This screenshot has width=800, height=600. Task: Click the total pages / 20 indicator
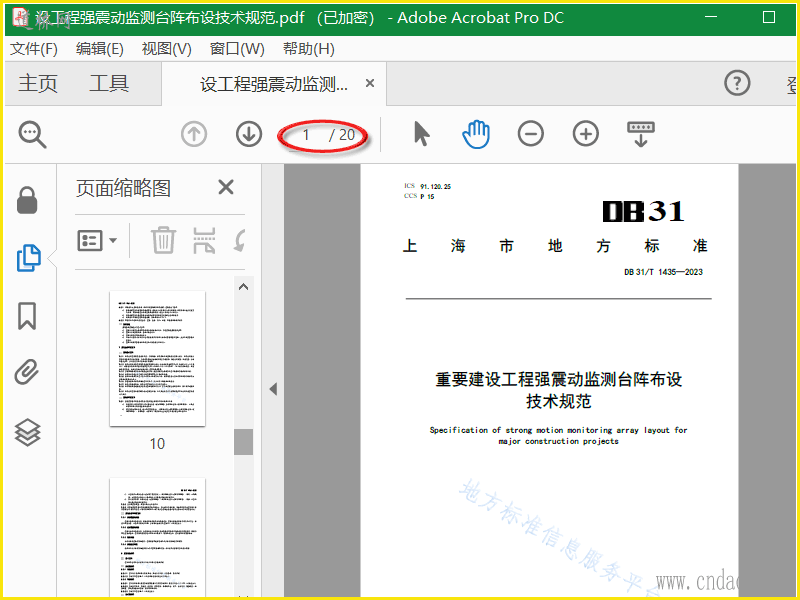pyautogui.click(x=342, y=135)
